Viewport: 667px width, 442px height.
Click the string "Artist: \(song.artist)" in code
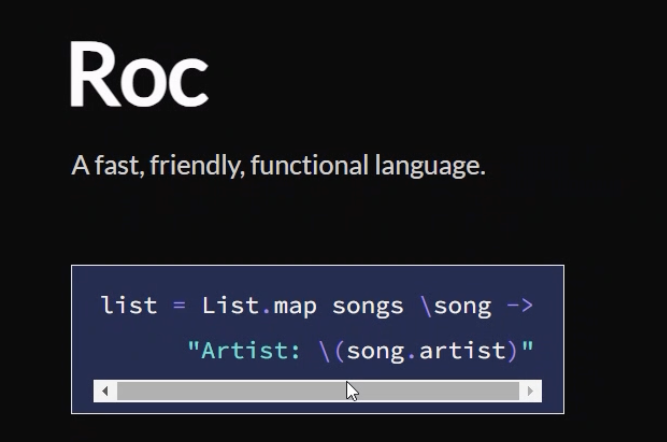pyautogui.click(x=360, y=351)
